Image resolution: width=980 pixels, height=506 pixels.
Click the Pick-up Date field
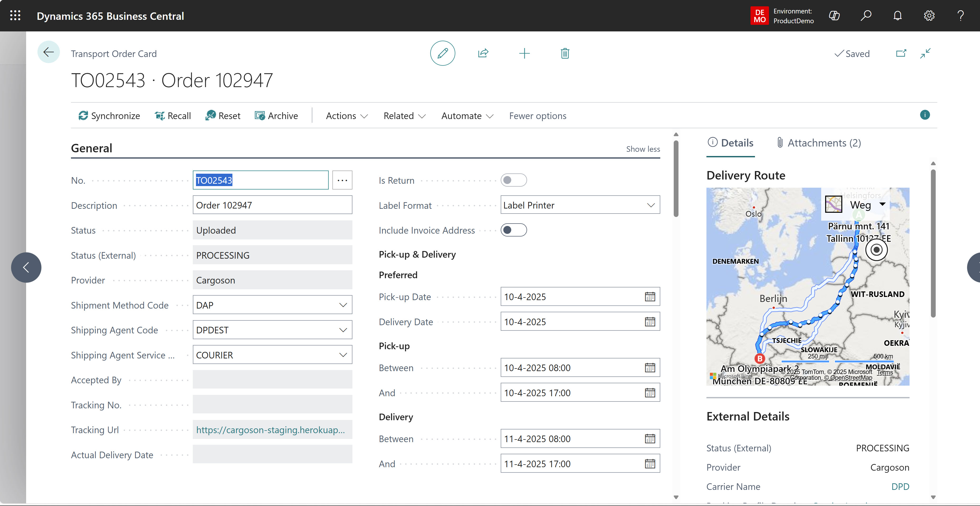[x=580, y=297]
